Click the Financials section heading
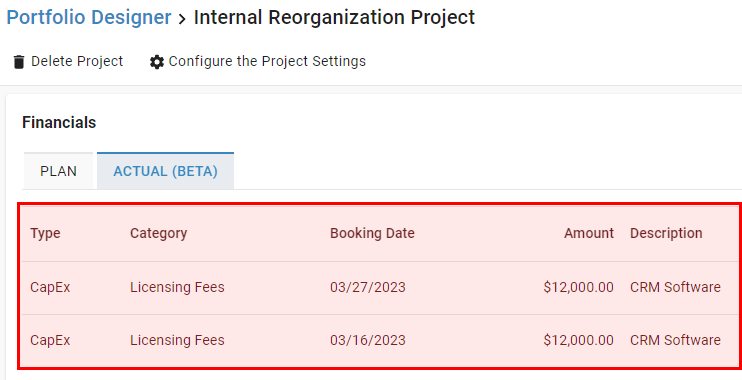This screenshot has height=380, width=742. (x=59, y=123)
